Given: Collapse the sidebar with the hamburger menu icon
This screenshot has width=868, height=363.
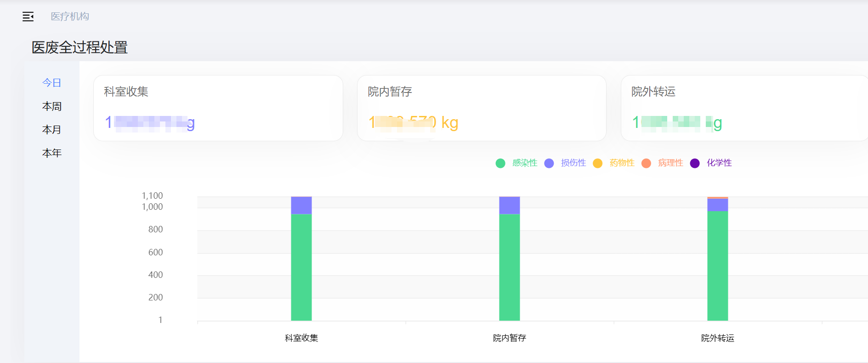Looking at the screenshot, I should pos(28,17).
